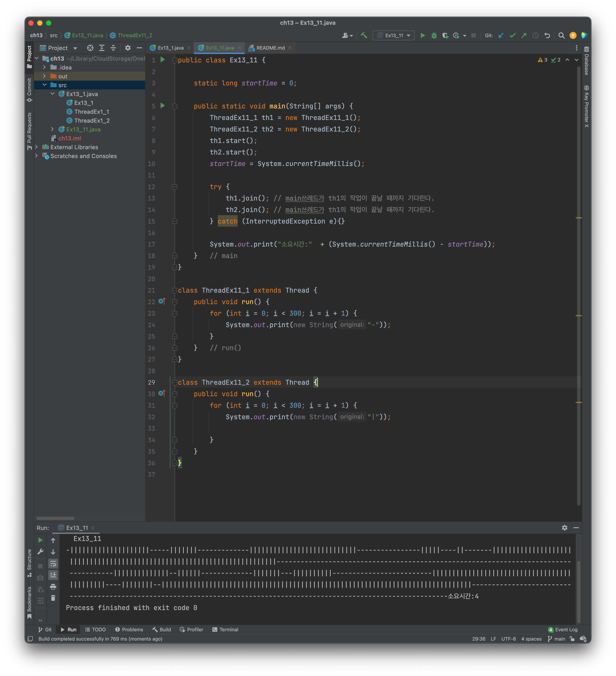Click the Rollback undo arrow icon
Viewport: 616px width, 676px height.
tap(547, 35)
